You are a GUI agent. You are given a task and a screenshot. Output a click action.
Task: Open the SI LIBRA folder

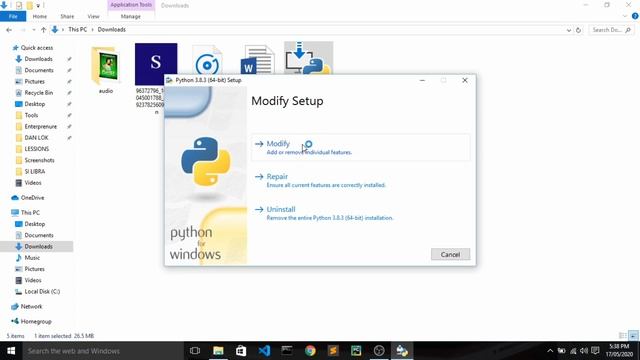(x=35, y=171)
